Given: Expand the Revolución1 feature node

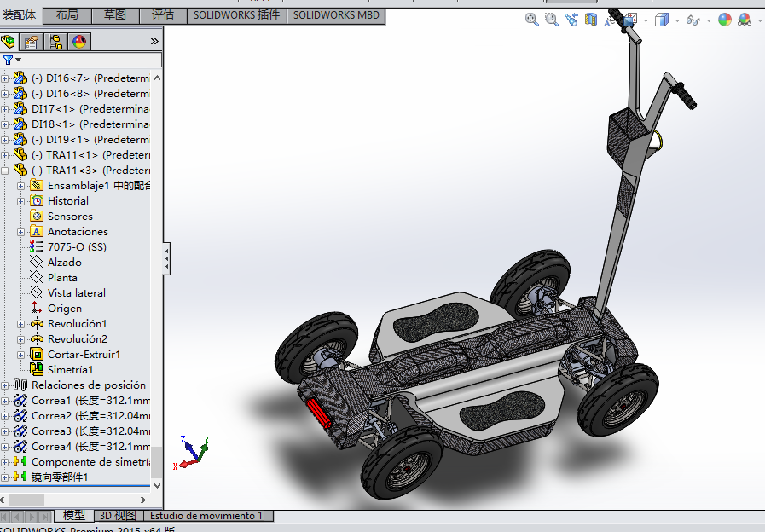Looking at the screenshot, I should (21, 324).
